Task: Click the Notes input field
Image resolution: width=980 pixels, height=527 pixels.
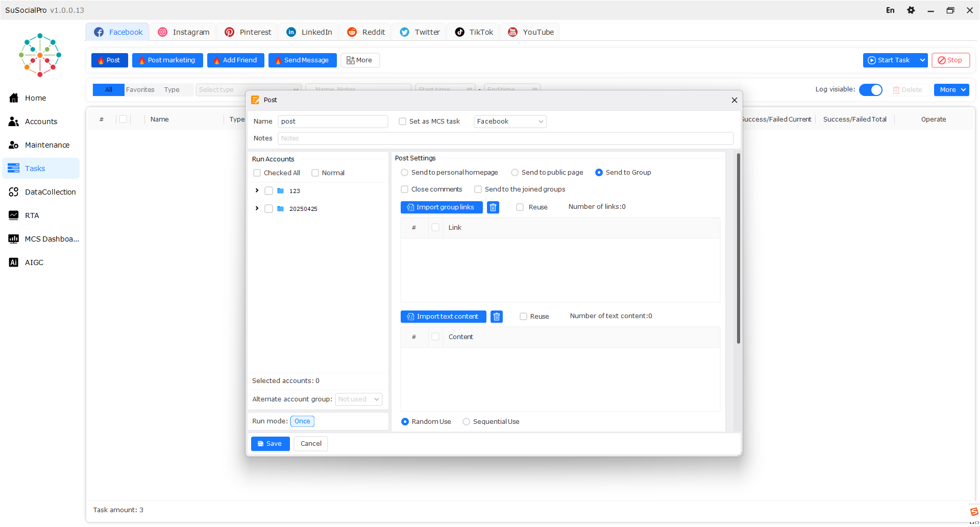Action: point(506,138)
